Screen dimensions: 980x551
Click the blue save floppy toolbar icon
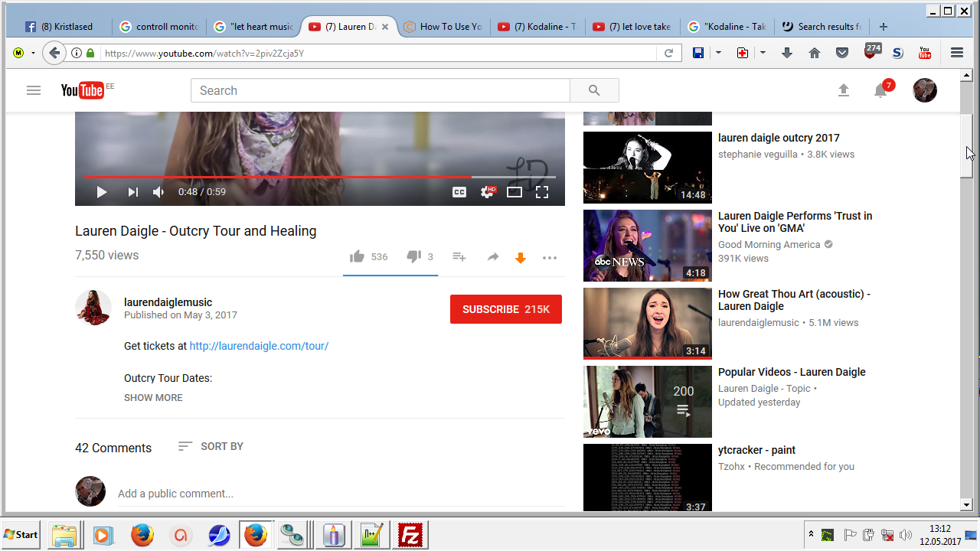tap(698, 53)
